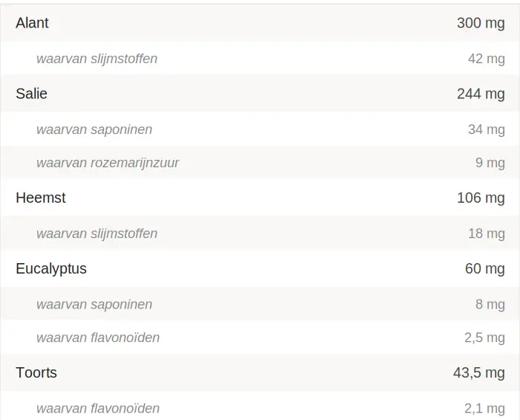Click the 42 mg slijmstoffen amount
Image resolution: width=520 pixels, height=420 pixels.
[486, 59]
